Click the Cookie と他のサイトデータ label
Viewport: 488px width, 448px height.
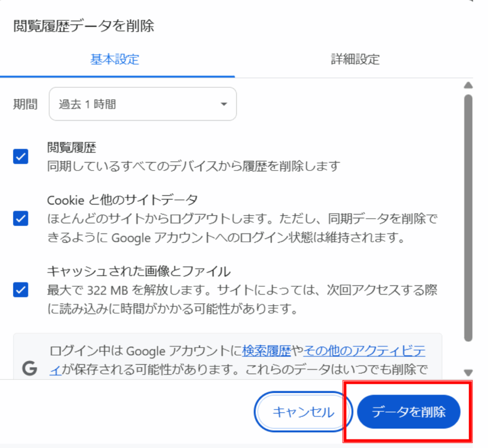click(122, 200)
